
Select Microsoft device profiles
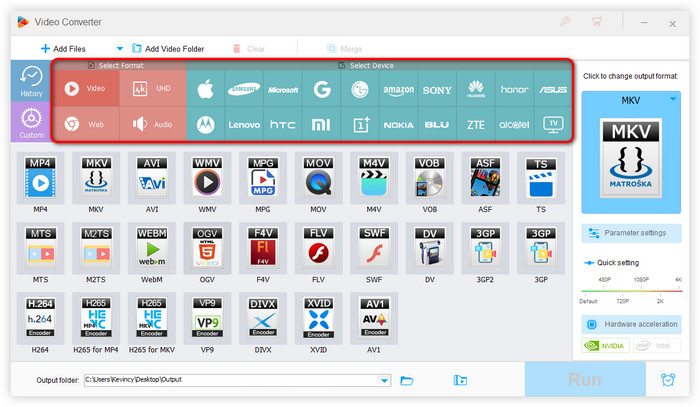click(x=283, y=89)
